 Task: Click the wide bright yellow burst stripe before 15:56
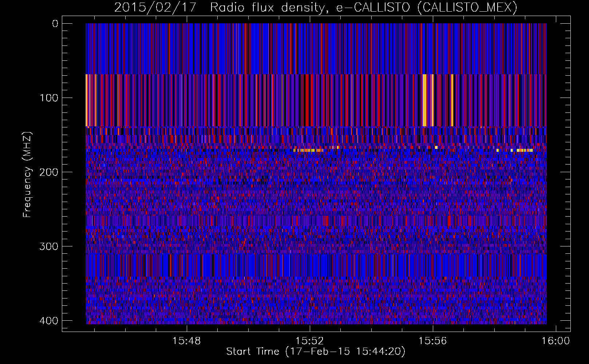(x=424, y=100)
